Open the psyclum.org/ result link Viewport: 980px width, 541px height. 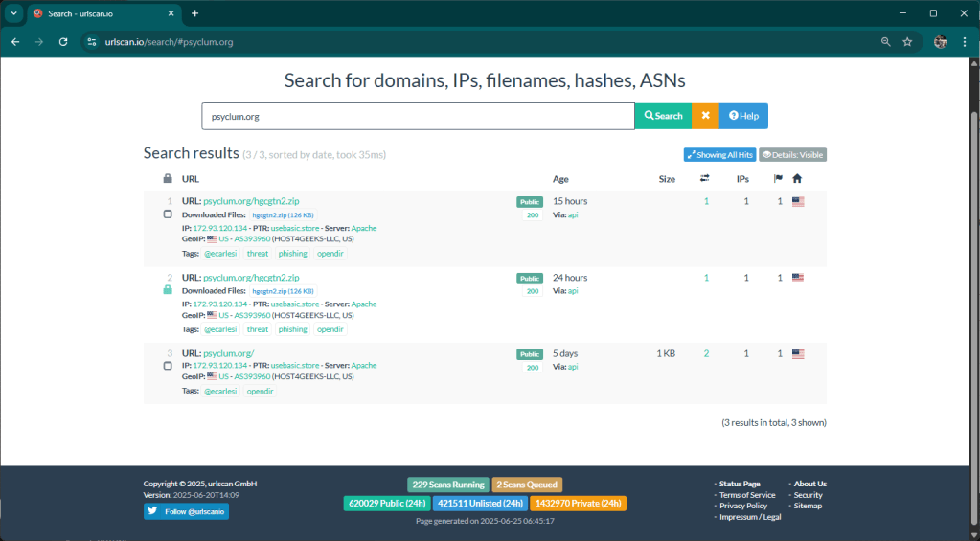[228, 353]
